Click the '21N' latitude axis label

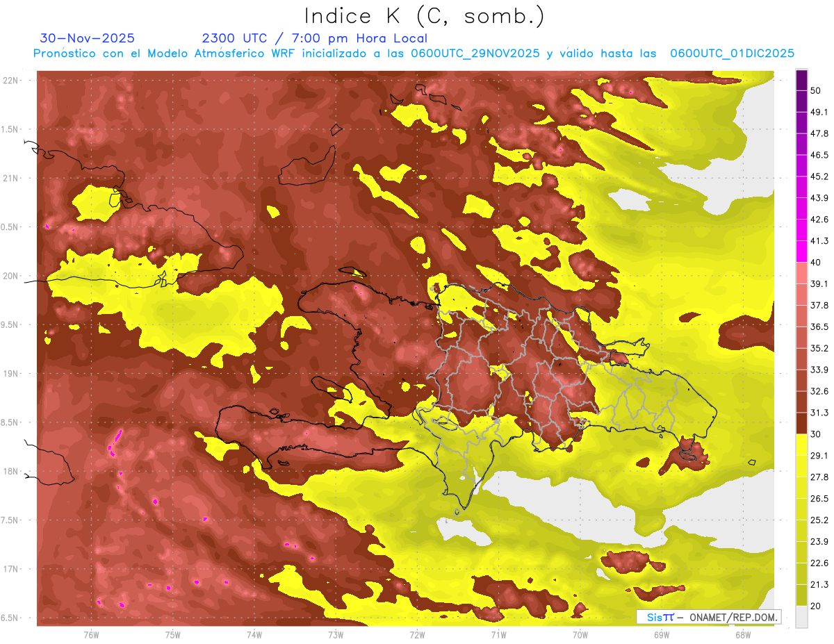10,179
